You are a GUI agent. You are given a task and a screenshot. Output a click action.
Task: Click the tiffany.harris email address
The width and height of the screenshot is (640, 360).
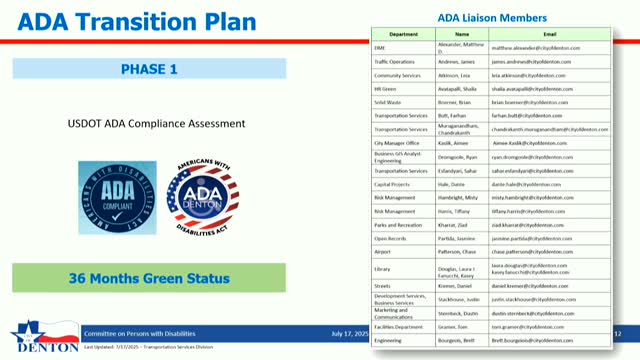[x=529, y=211]
